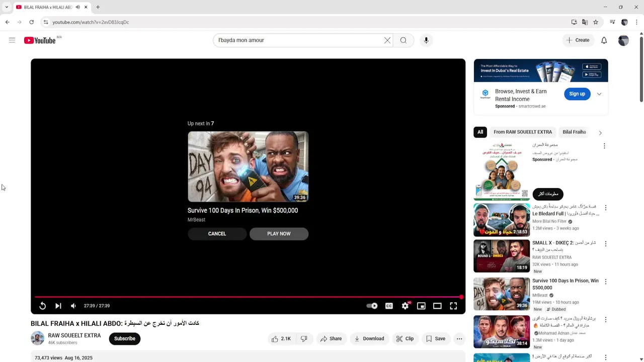Viewport: 644px width, 362px height.
Task: Open sidebar Survive 100 Days title
Action: (x=566, y=284)
